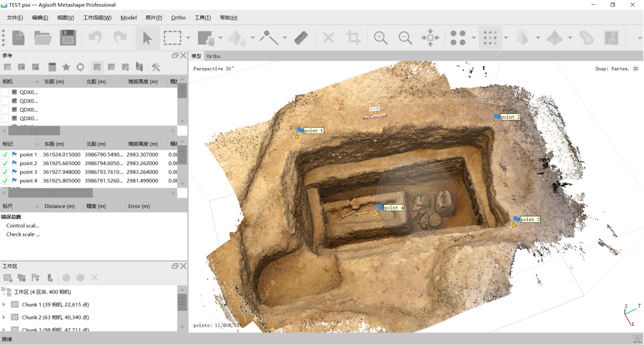Check the third QDX0 camera checkbox
Image resolution: width=644 pixels, height=345 pixels.
click(5, 110)
